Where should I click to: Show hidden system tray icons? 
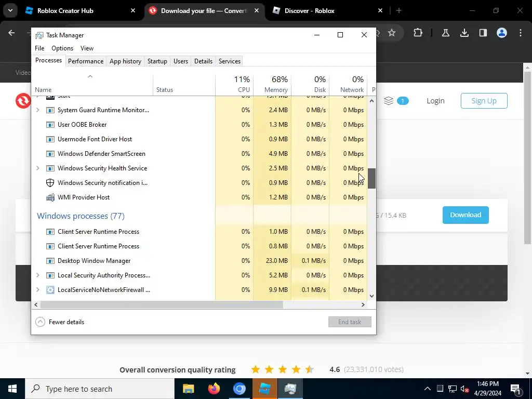tap(428, 389)
